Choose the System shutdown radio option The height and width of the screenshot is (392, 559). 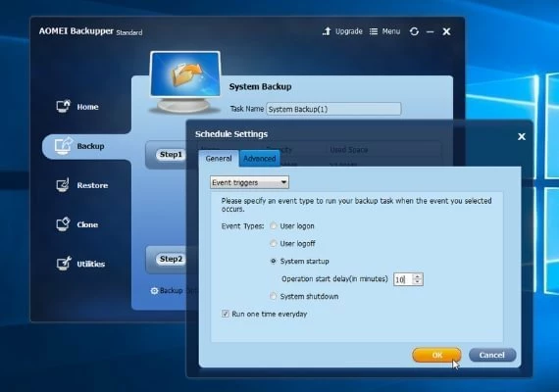pos(273,296)
